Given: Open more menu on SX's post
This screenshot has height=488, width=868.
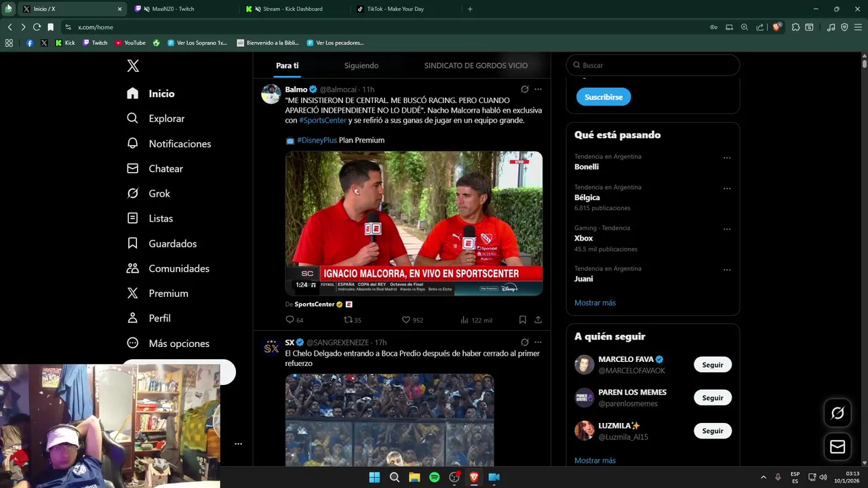Looking at the screenshot, I should click(538, 342).
